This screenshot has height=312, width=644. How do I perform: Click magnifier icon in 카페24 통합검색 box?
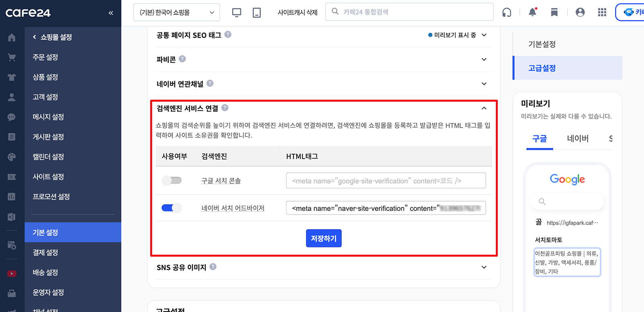(x=335, y=12)
